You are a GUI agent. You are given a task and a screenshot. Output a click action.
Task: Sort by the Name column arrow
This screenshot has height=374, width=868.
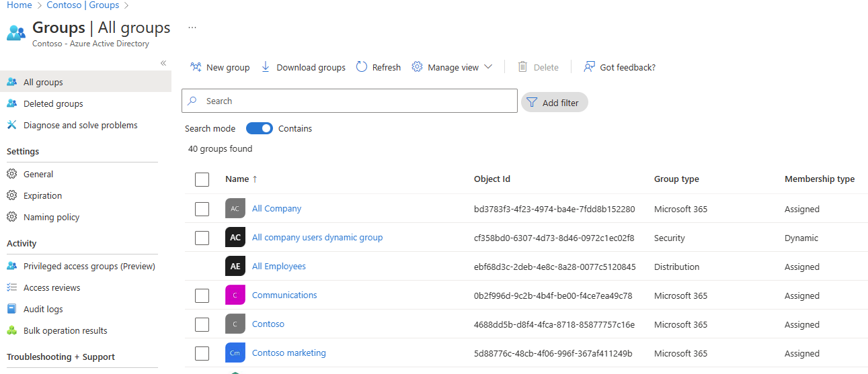[255, 179]
